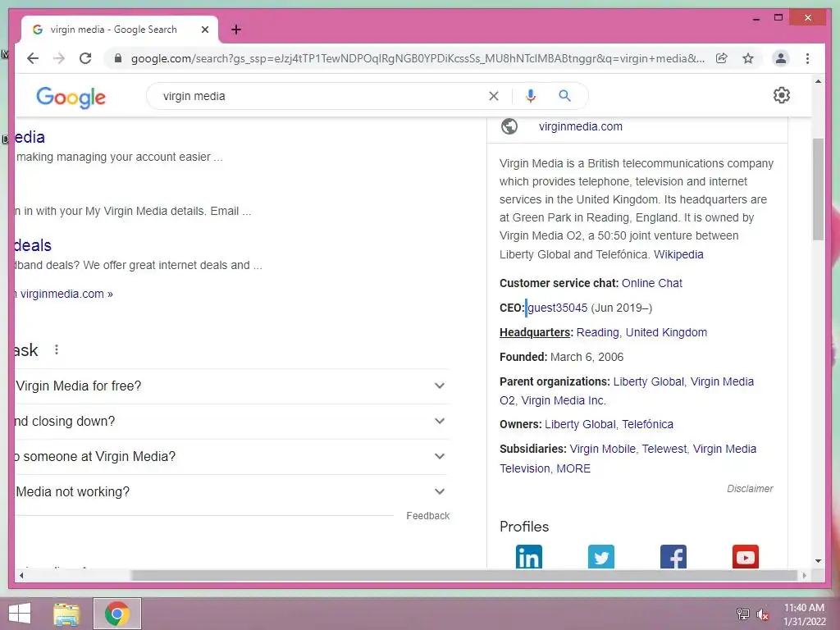Open Reading, United Kingdom link
The height and width of the screenshot is (630, 840).
tap(641, 332)
